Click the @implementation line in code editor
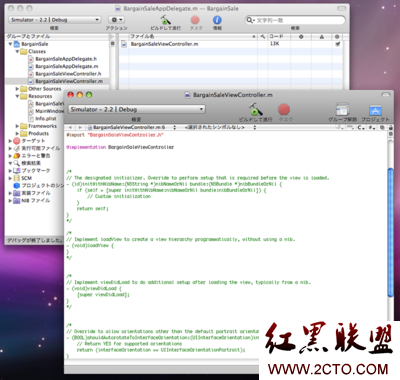400x380 pixels. coord(120,147)
